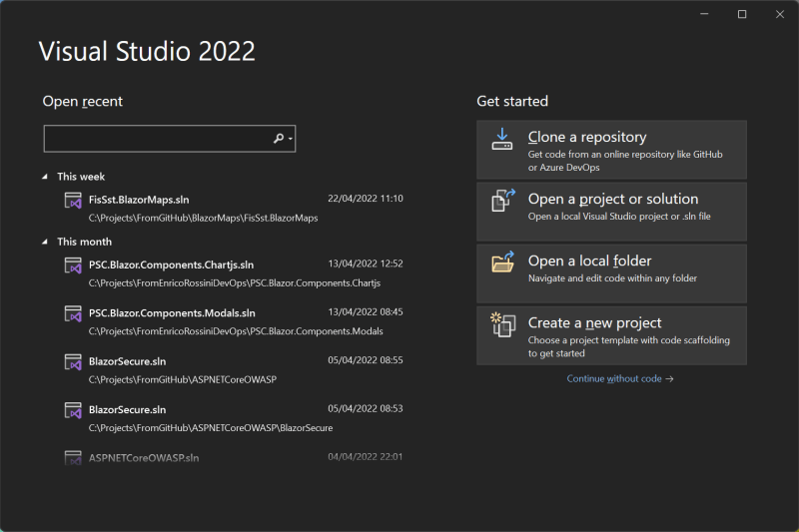
Task: Click the date 05/04/2022 08:53
Action: pos(366,409)
